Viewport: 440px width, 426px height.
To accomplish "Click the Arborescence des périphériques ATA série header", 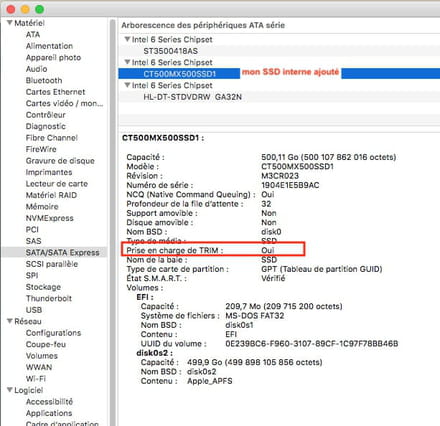I will pos(203,25).
